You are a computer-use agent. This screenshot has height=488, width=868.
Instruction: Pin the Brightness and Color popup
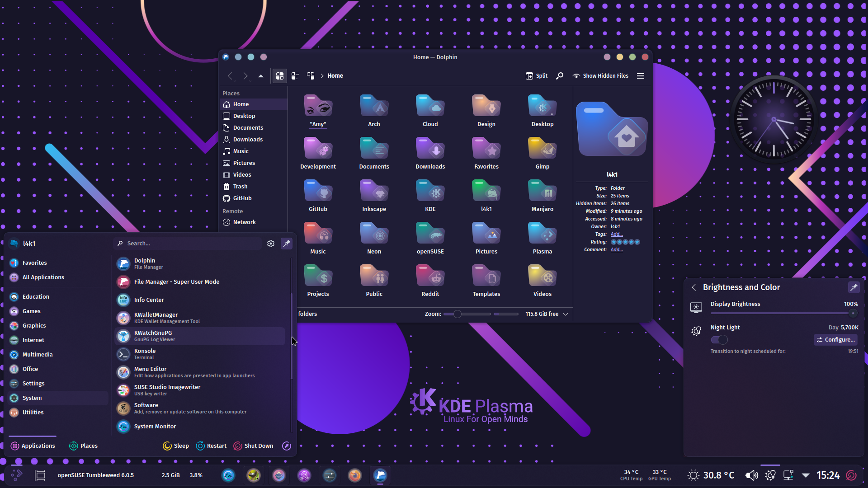point(854,287)
